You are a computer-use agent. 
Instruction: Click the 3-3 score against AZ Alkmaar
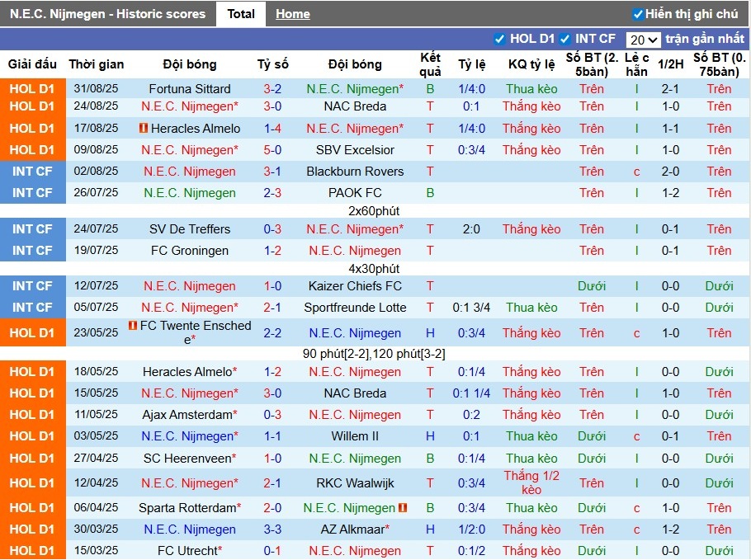click(x=272, y=529)
